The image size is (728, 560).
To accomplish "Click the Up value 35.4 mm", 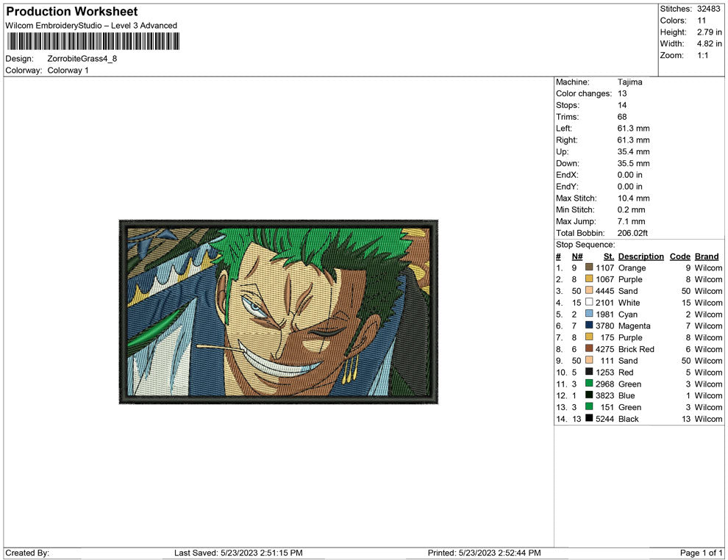I will tap(633, 151).
